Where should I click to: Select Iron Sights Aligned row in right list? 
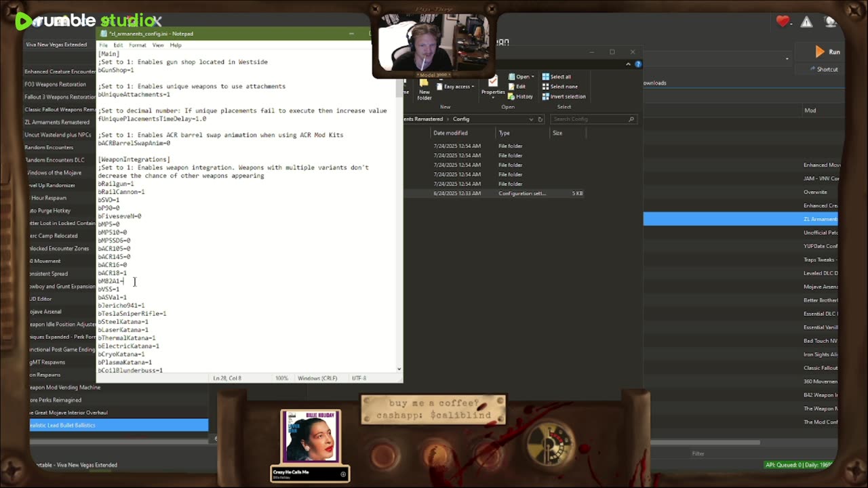[x=820, y=354]
